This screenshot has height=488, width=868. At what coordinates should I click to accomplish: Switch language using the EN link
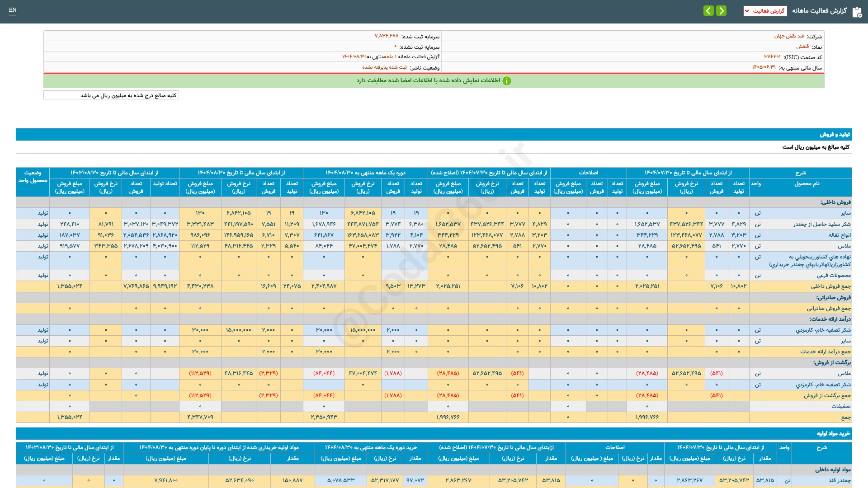13,10
